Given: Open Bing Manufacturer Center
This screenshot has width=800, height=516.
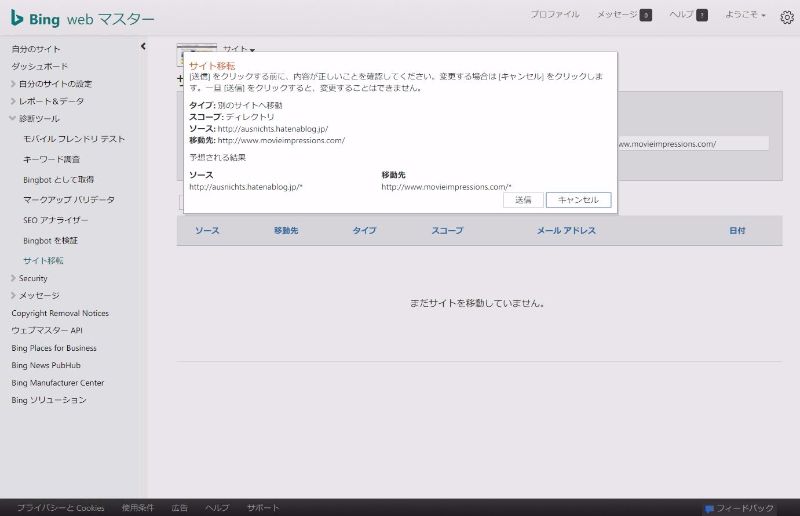Looking at the screenshot, I should (x=58, y=382).
